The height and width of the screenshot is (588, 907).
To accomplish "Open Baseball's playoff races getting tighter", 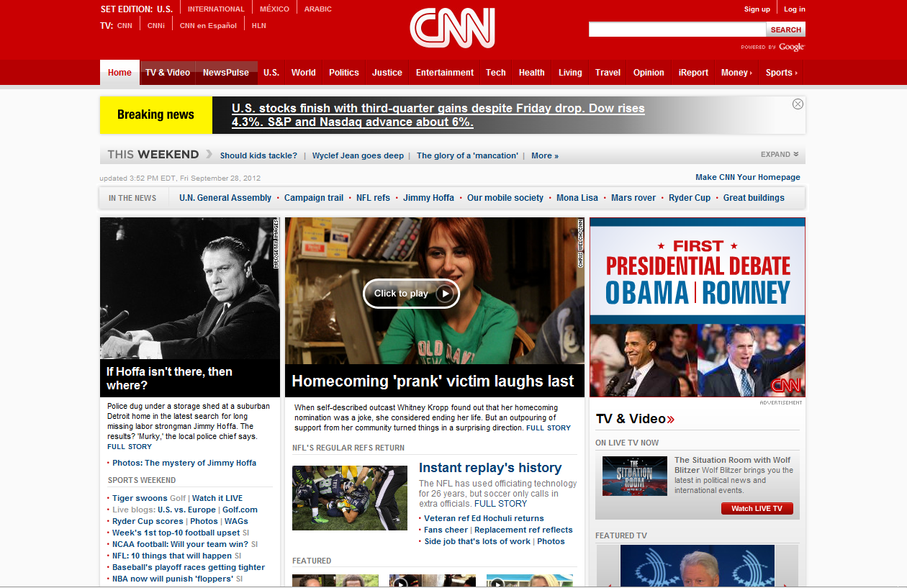I will coord(189,567).
